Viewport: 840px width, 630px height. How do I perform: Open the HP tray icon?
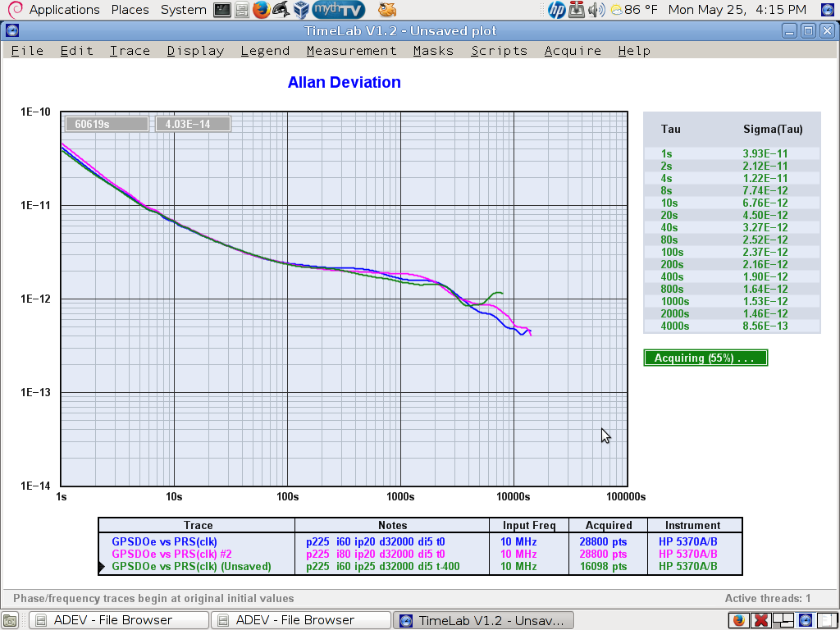(557, 10)
